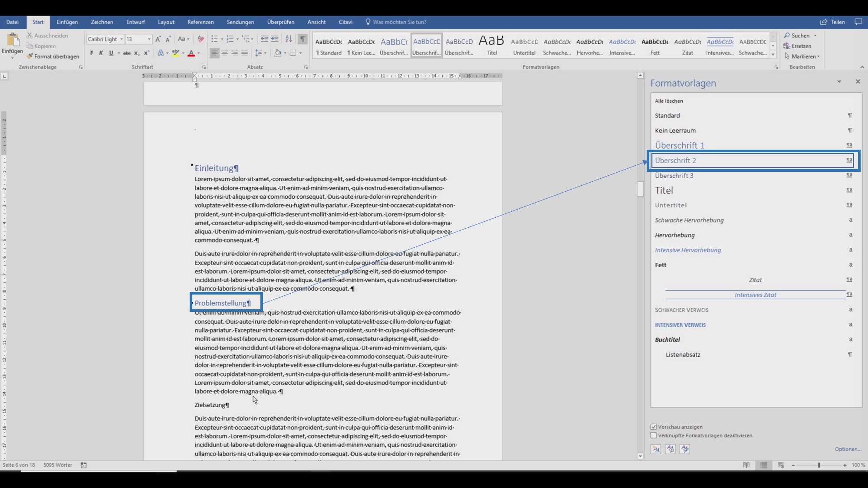Click the proofing icon in the status bar
This screenshot has width=868, height=488.
tap(84, 465)
